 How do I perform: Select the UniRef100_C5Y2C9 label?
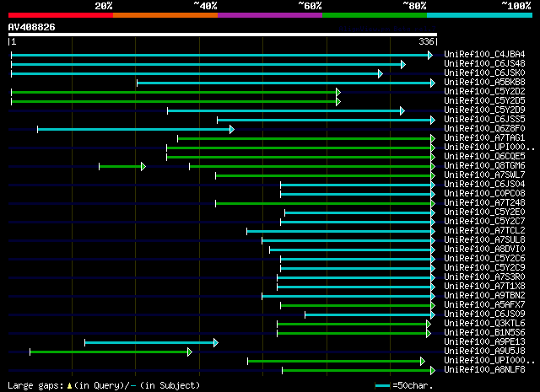coord(484,268)
